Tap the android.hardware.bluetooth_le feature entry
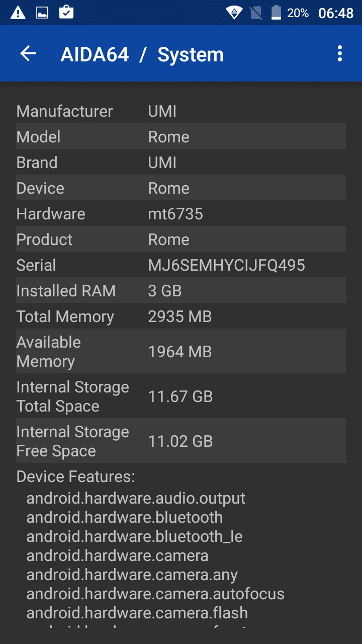 pyautogui.click(x=134, y=536)
